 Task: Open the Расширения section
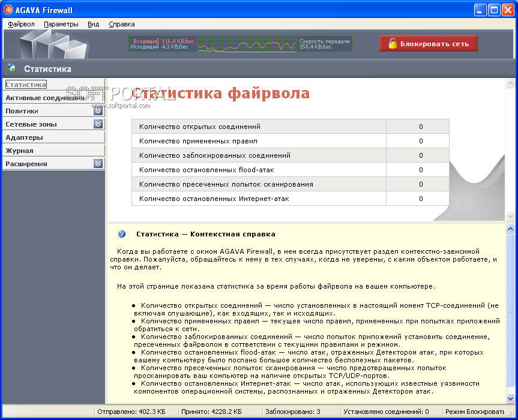tap(53, 164)
